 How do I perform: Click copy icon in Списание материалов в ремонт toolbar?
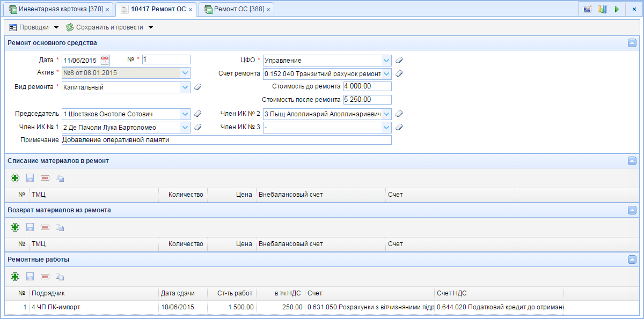pyautogui.click(x=60, y=177)
